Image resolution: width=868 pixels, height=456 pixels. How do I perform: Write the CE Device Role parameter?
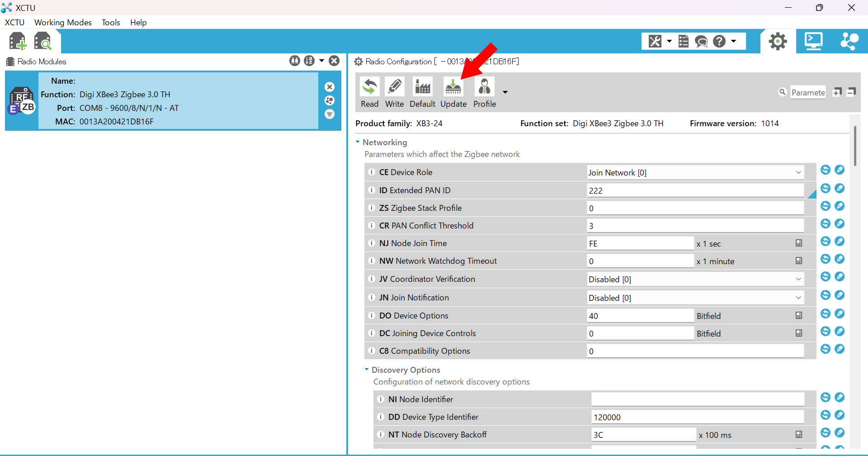(840, 170)
